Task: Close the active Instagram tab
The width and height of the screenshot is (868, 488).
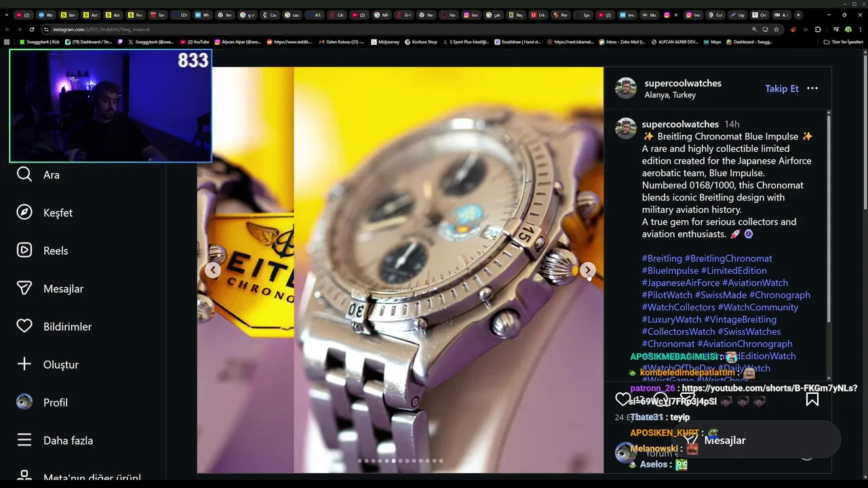Action: 676,15
